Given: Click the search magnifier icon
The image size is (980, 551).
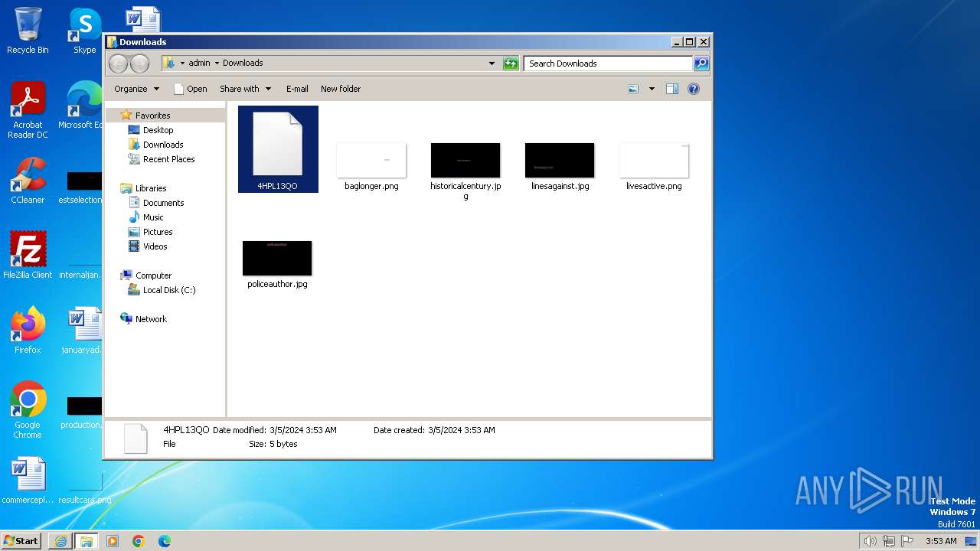Looking at the screenshot, I should click(x=701, y=64).
